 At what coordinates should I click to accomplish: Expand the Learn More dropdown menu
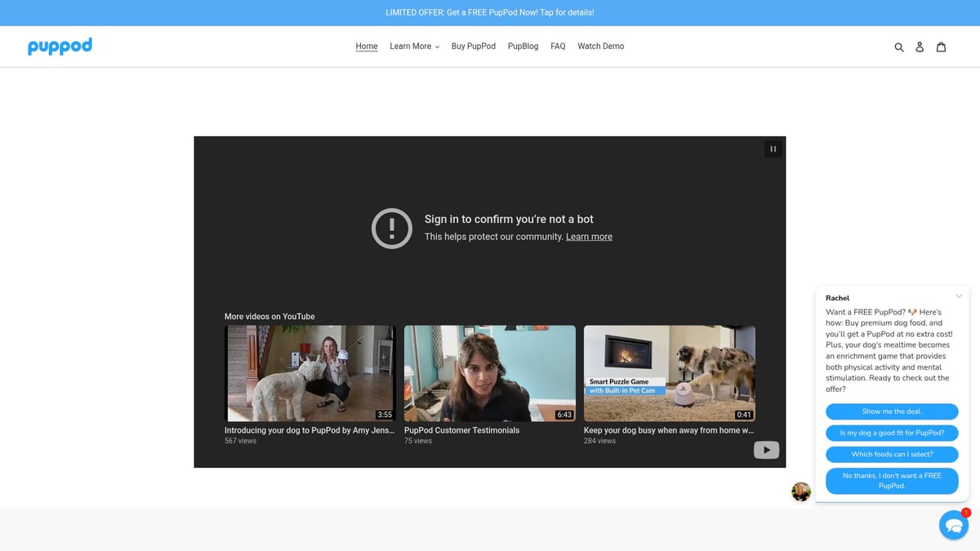point(414,47)
